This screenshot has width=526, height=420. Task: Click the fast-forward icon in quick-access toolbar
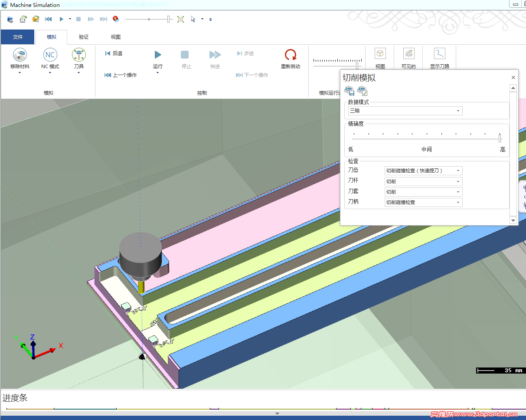(x=91, y=19)
